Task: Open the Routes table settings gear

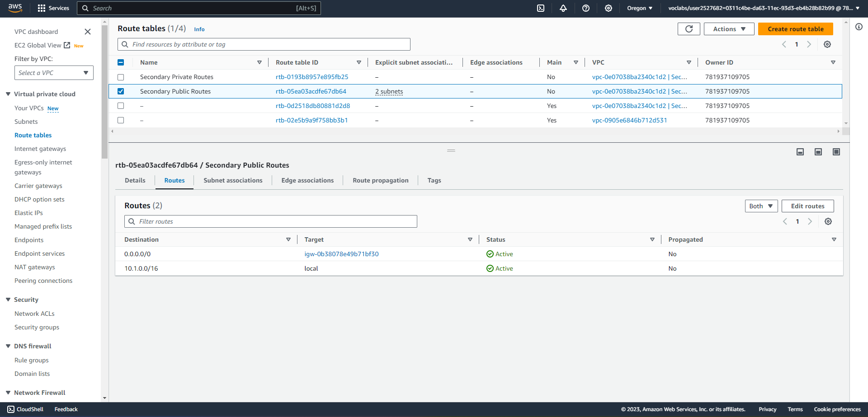Action: pyautogui.click(x=828, y=221)
